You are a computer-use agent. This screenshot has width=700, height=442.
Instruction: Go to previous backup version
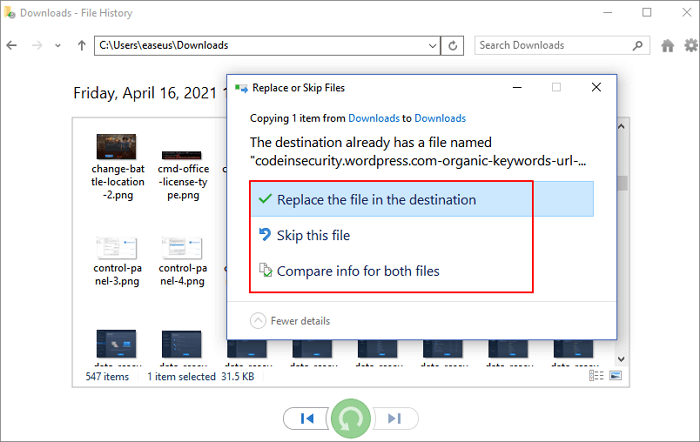tap(307, 418)
